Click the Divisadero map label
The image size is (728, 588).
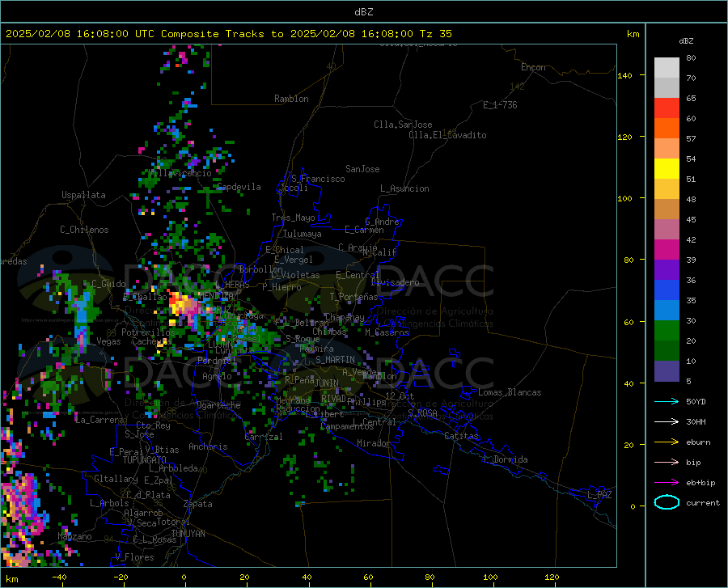(395, 282)
